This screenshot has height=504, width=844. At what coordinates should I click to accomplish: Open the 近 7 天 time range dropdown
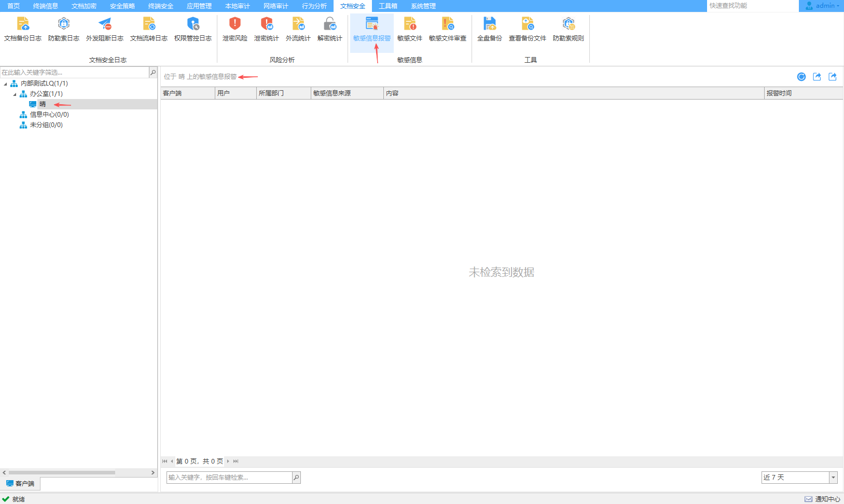[833, 478]
